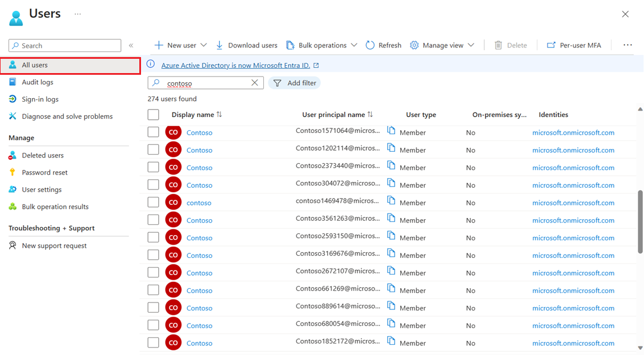Collapse the sidebar using the double chevron
Screen dimensions: 644x355
(131, 45)
